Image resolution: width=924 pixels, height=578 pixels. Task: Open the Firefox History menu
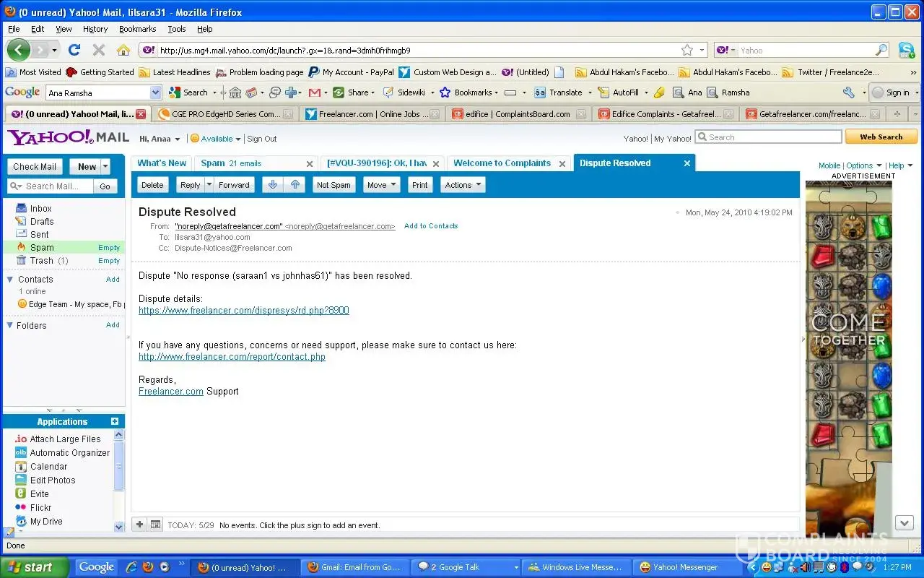point(95,29)
